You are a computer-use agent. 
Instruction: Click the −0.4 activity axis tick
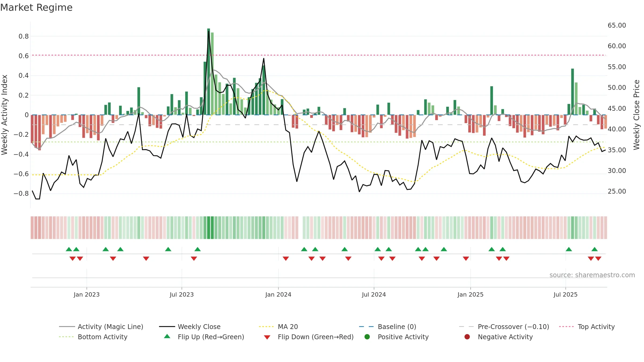(21, 154)
